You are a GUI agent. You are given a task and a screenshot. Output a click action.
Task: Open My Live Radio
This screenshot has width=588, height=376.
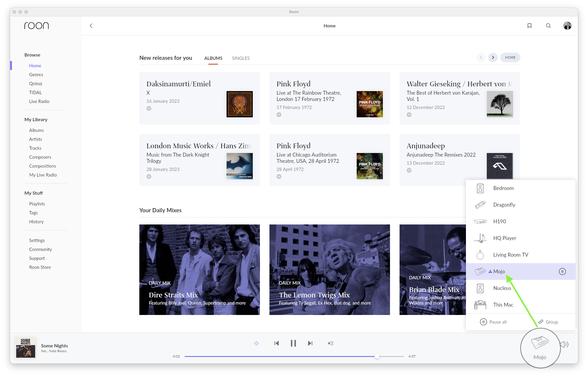coord(43,175)
